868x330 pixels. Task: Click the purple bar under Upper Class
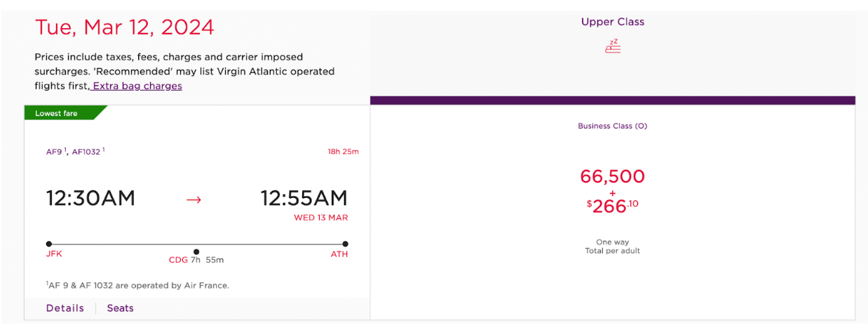[x=613, y=100]
